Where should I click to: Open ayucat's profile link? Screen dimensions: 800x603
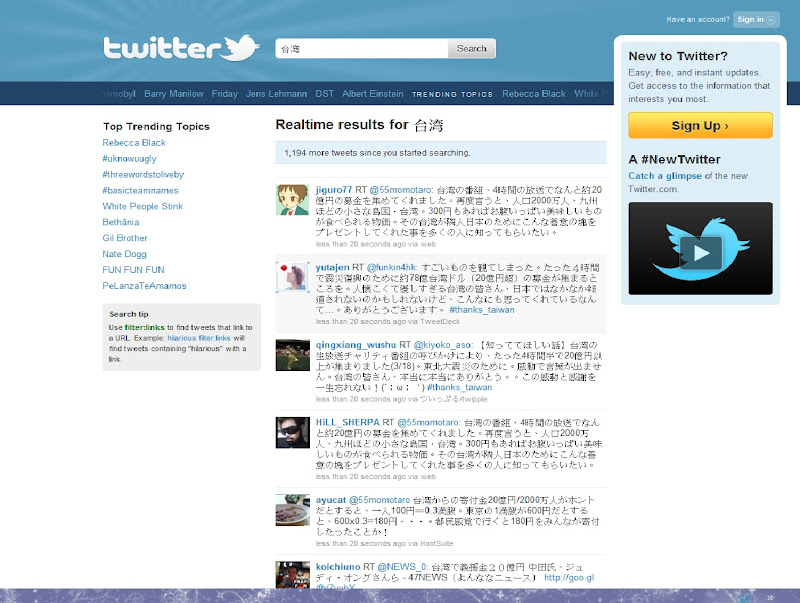(331, 500)
